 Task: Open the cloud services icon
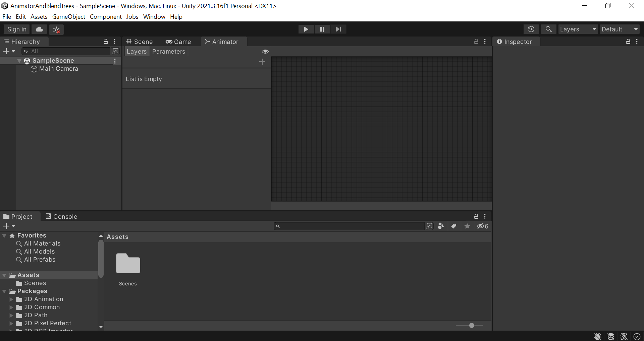[39, 29]
